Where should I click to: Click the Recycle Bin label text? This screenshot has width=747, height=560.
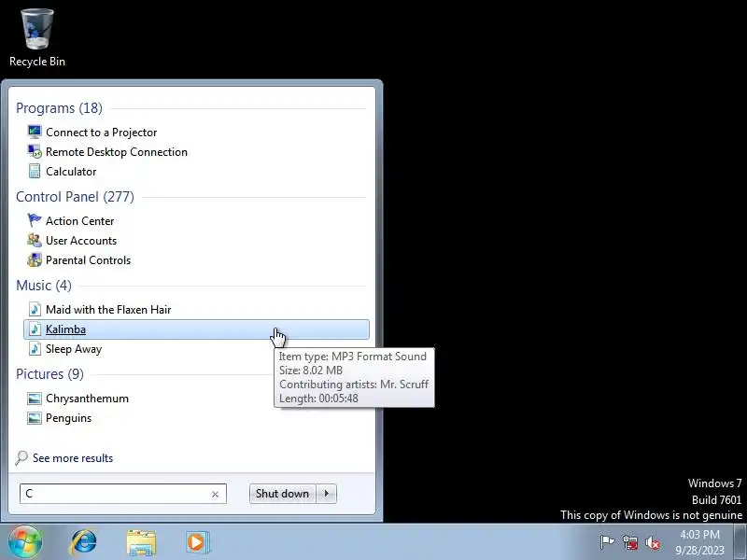pyautogui.click(x=37, y=61)
